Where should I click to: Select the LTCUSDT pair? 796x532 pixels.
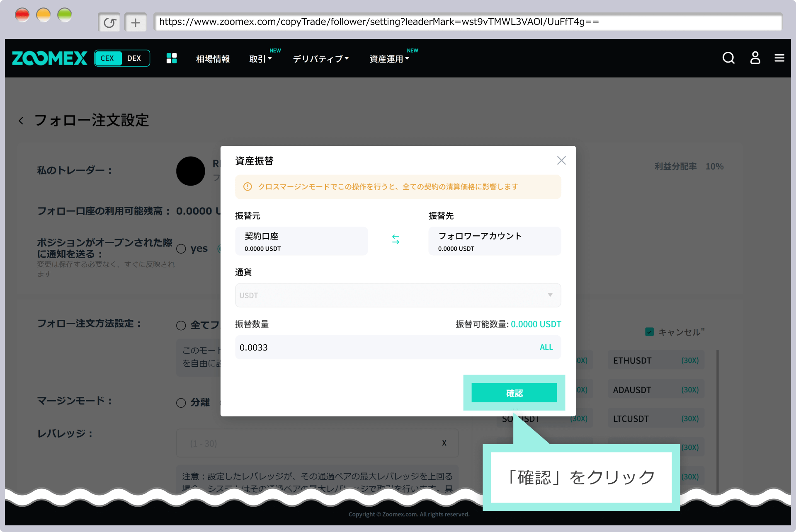coord(656,419)
